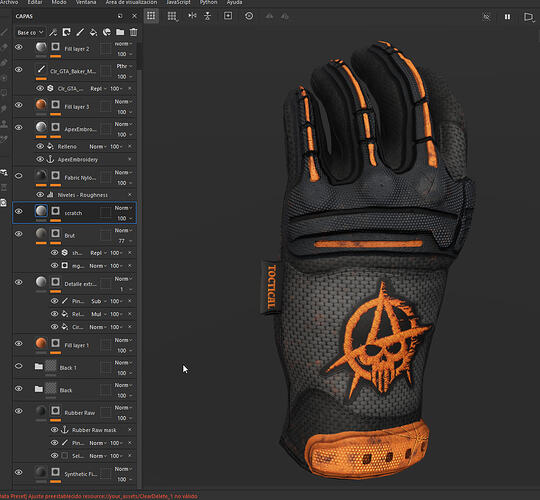540x500 pixels.
Task: Open blend mode dropdown of Black folder
Action: click(123, 385)
